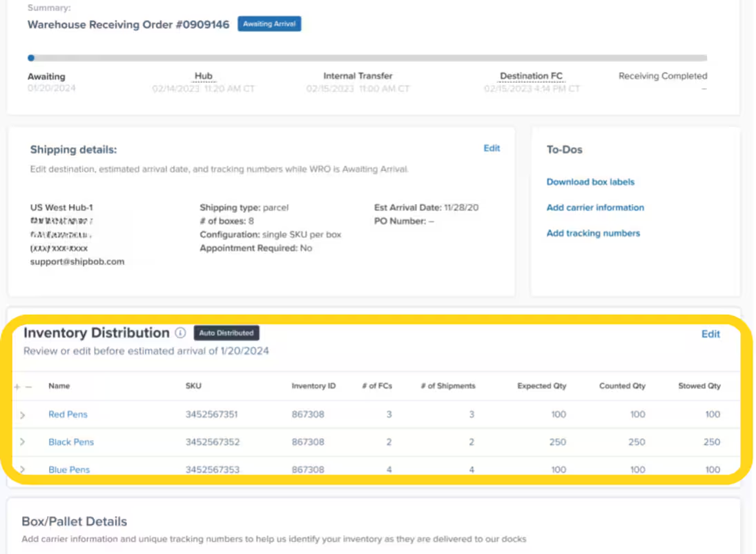Click the shipment progress bar
Viewport: 756px width, 554px height.
(x=369, y=58)
